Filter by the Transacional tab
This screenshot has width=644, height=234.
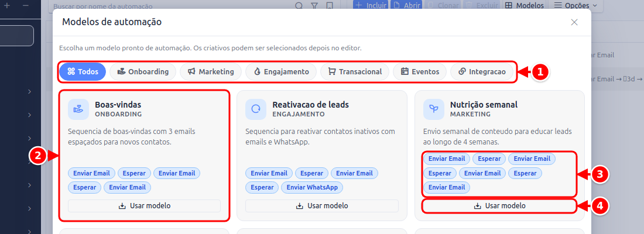(355, 71)
